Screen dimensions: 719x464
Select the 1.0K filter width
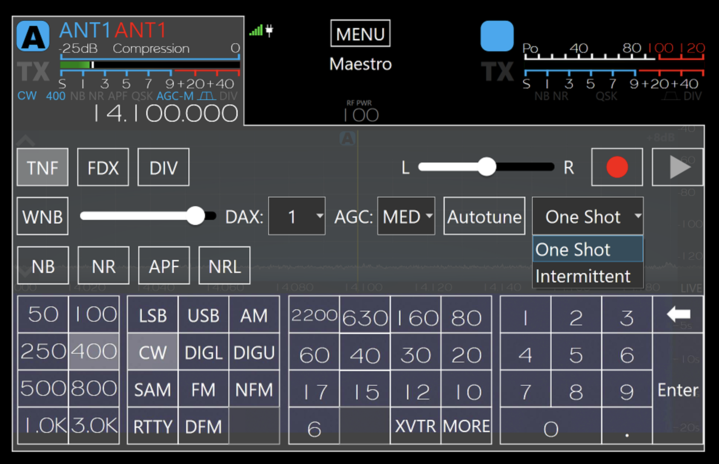click(x=43, y=426)
